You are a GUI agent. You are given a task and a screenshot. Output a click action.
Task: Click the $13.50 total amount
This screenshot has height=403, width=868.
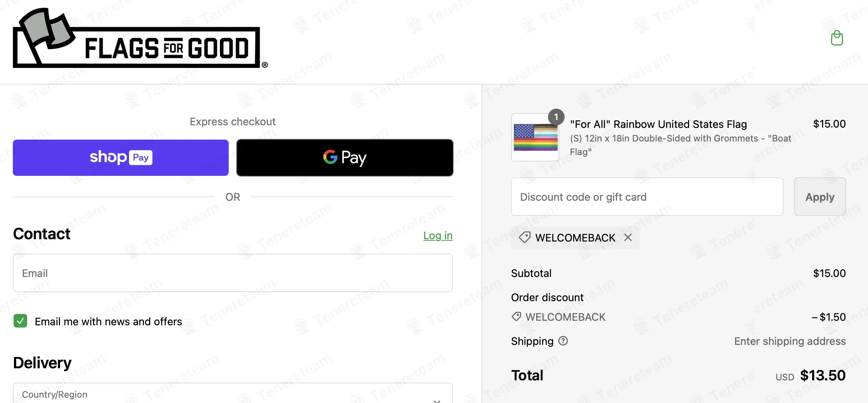(x=823, y=375)
